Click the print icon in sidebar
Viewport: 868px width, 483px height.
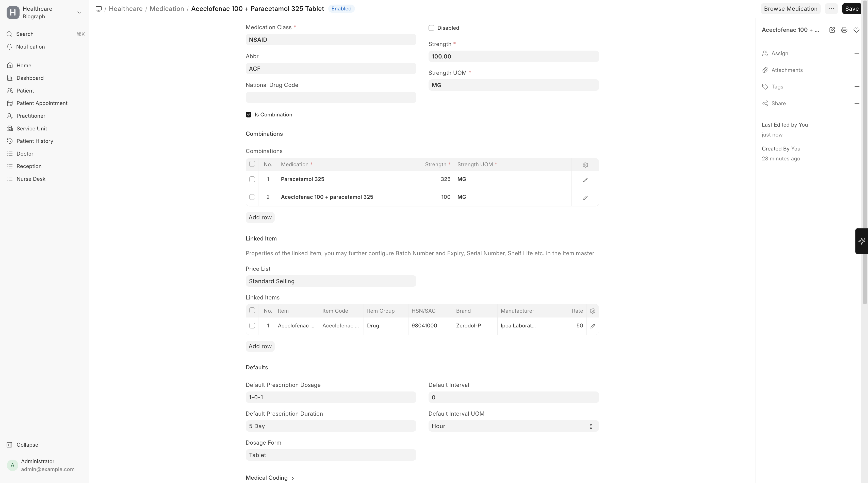[x=844, y=30]
